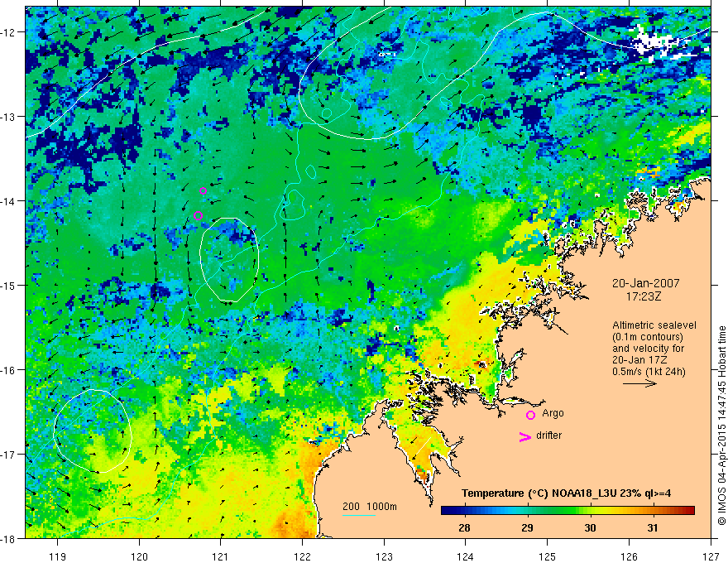Click longitude axis label 119

tap(58, 556)
